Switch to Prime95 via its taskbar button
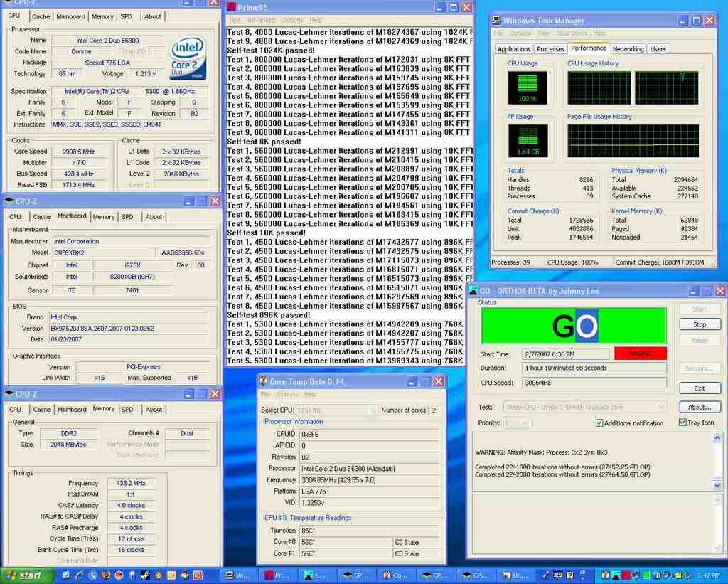The height and width of the screenshot is (584, 728). tap(276, 575)
